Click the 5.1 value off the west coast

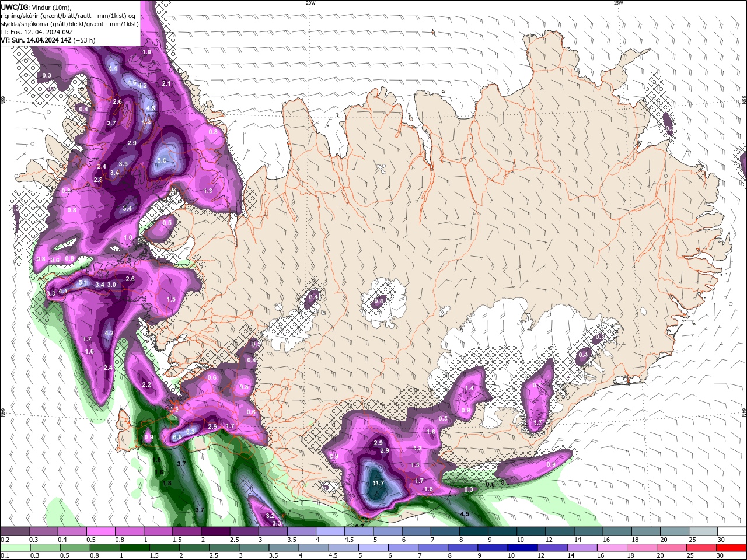[x=83, y=282]
